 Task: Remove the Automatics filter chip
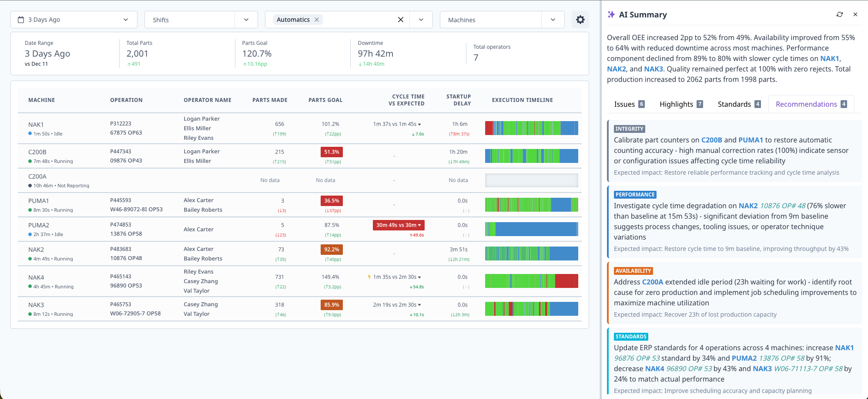(x=317, y=19)
